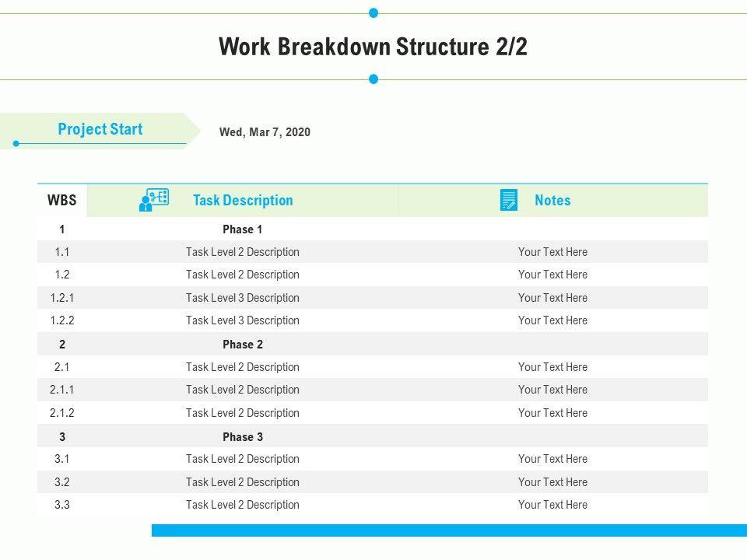747x560 pixels.
Task: Select the Phase 2 row title
Action: point(243,345)
